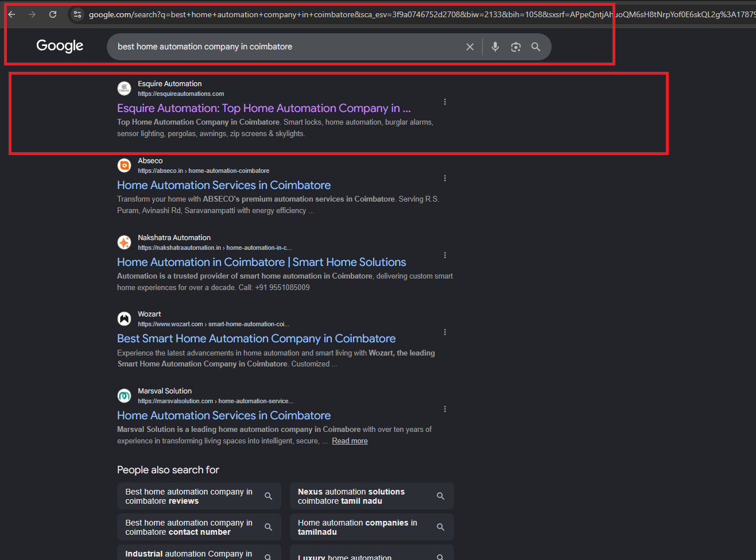Click the browser back arrow

pyautogui.click(x=11, y=14)
